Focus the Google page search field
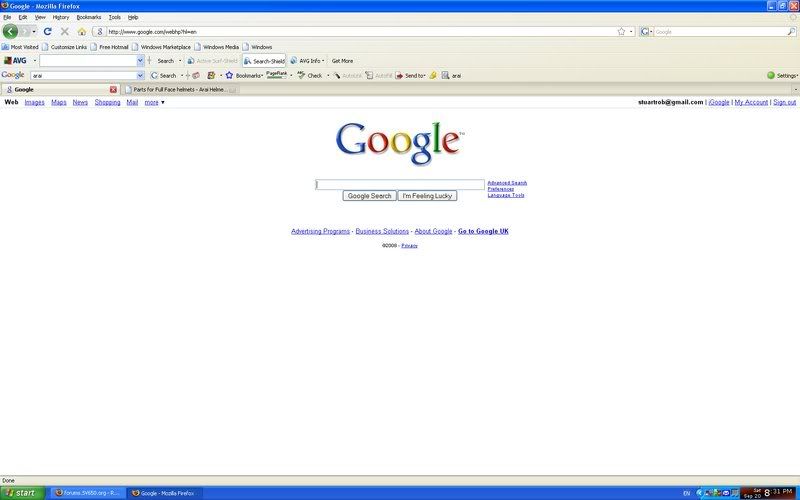Screen dimensions: 800x500 click(400, 185)
